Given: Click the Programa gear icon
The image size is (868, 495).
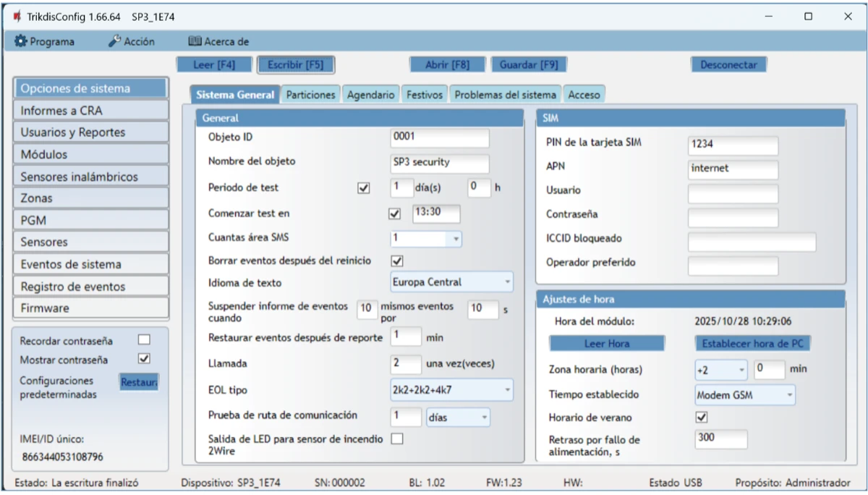Looking at the screenshot, I should click(x=20, y=42).
